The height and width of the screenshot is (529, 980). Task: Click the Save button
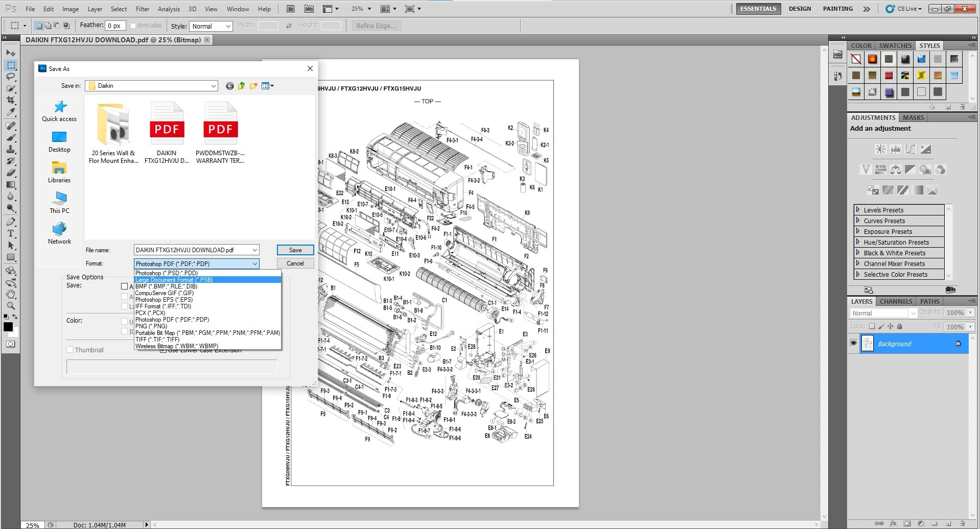coord(295,250)
